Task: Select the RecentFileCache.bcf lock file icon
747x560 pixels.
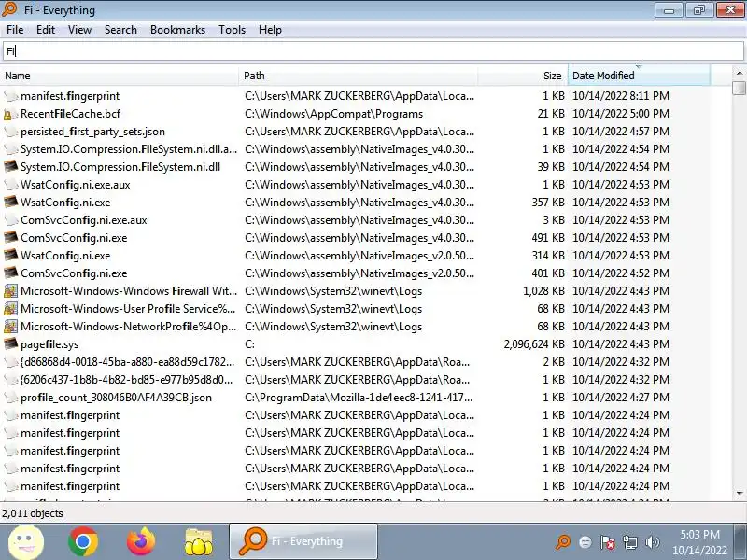Action: point(8,114)
